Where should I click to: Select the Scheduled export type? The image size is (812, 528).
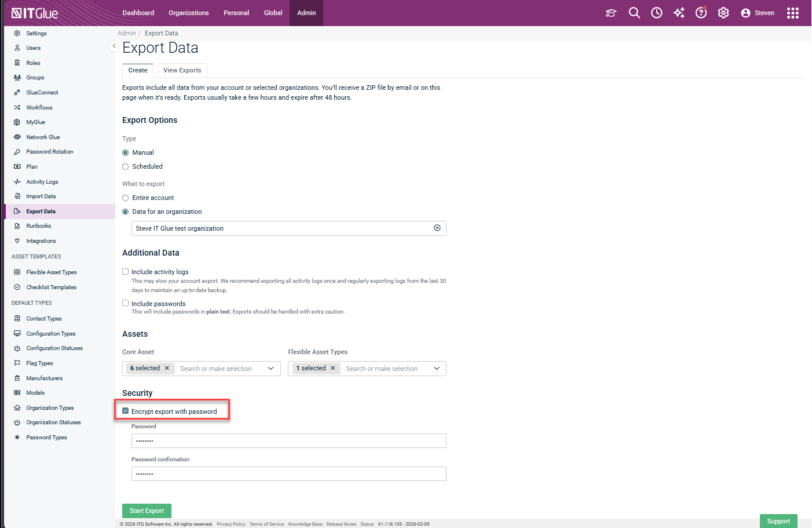coord(126,167)
